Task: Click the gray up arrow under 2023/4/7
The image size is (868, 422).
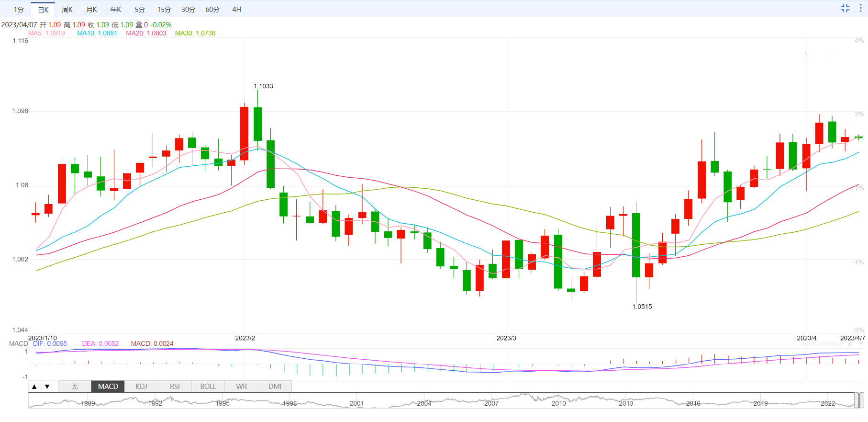Action: 850,344
